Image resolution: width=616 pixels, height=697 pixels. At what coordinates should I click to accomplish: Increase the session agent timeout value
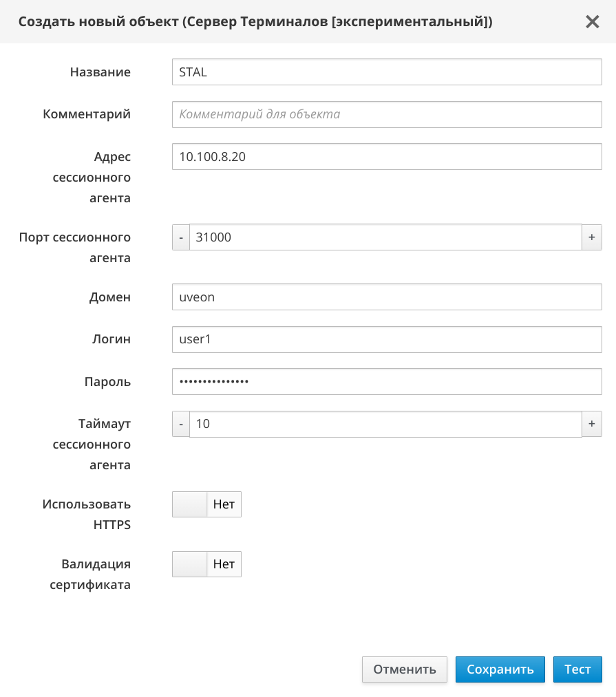pos(592,424)
